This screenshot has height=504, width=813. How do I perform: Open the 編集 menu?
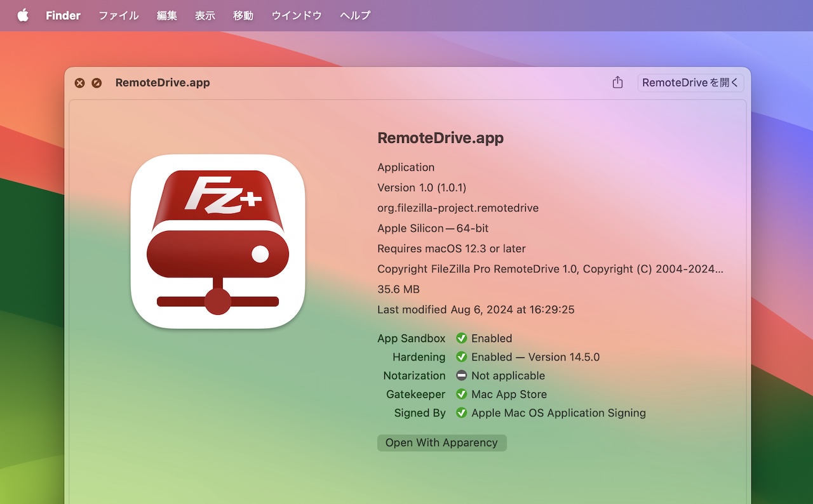click(x=167, y=15)
